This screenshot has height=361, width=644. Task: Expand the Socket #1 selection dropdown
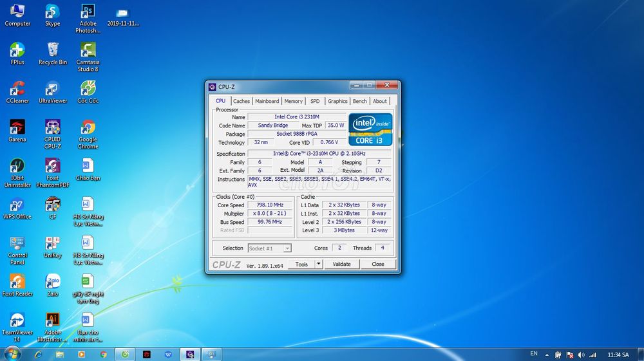coord(287,248)
